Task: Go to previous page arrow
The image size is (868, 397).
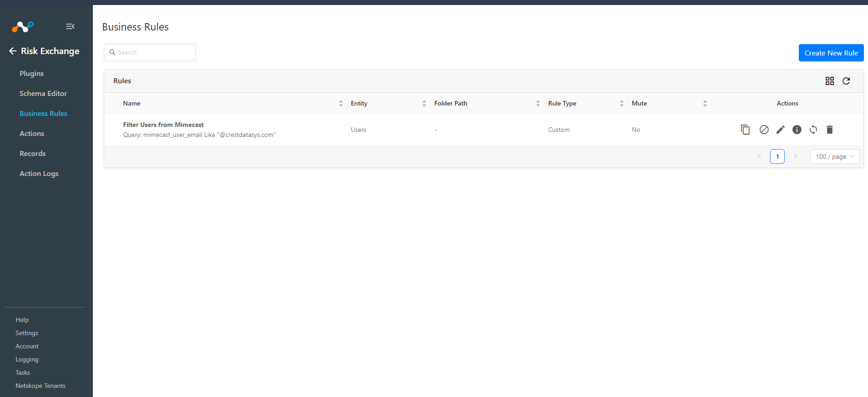Action: click(x=759, y=156)
